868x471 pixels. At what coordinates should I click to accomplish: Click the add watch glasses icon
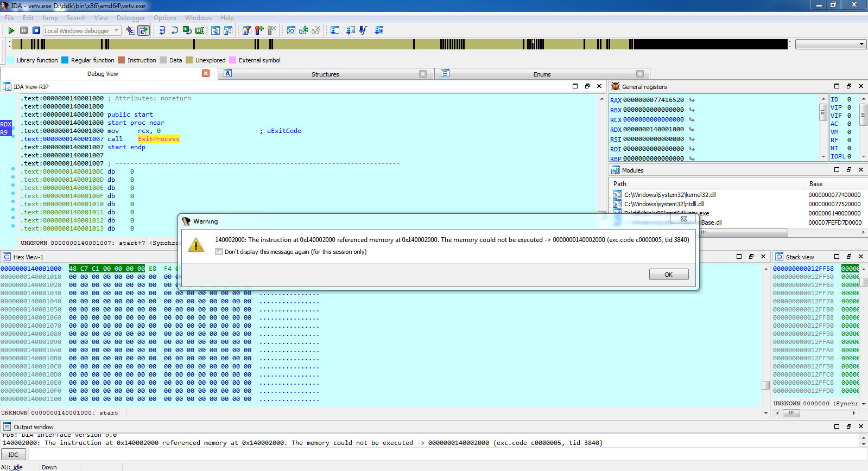point(303,30)
